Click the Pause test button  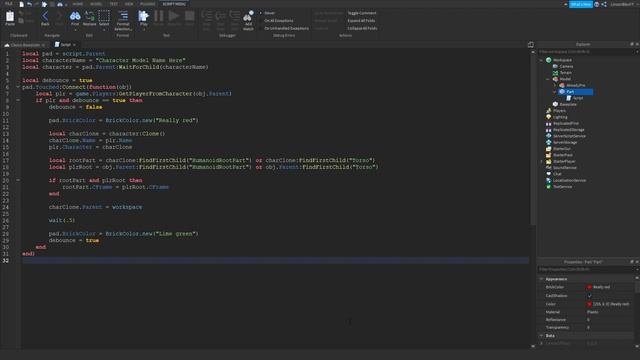coord(159,16)
